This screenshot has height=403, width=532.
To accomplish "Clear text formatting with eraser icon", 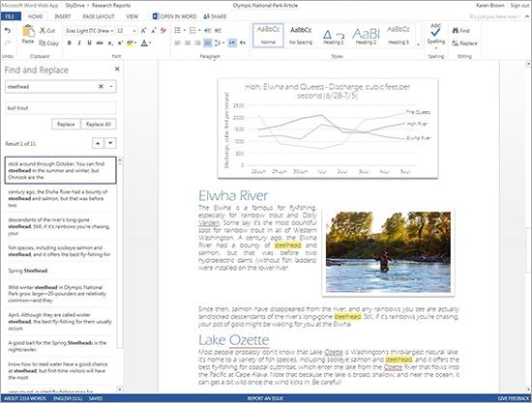I will point(163,31).
